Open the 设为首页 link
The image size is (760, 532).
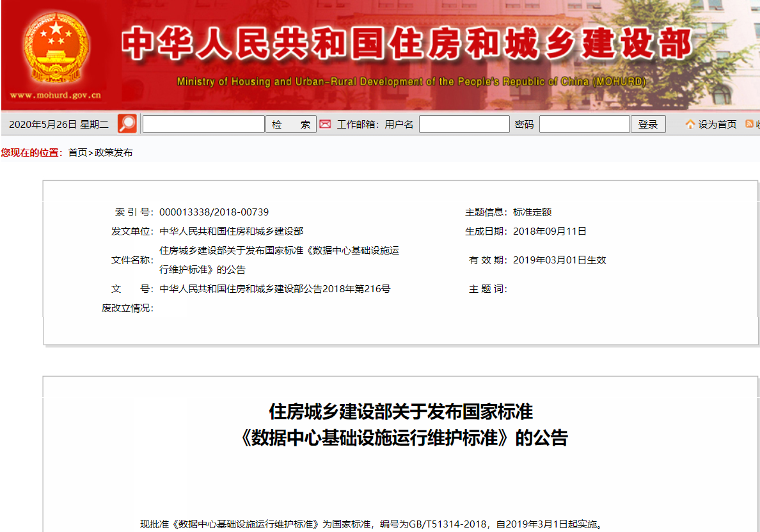click(717, 125)
